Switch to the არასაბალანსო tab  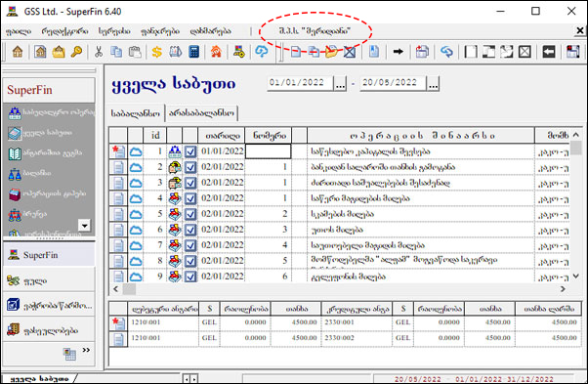pos(201,113)
